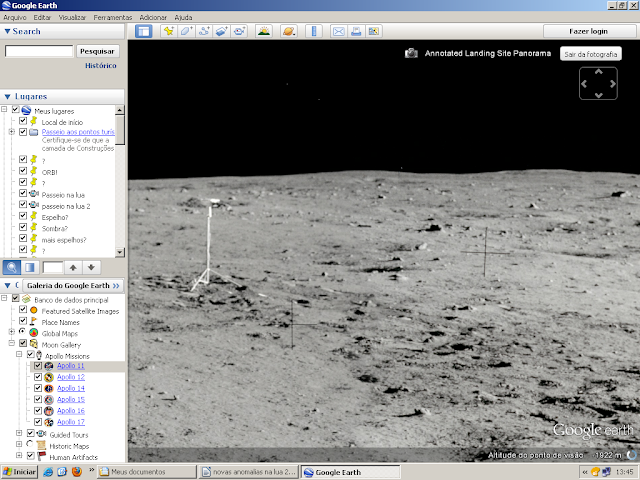Viewport: 640px width, 480px height.
Task: Collapse the Banco de dados principal node
Action: coord(4,298)
